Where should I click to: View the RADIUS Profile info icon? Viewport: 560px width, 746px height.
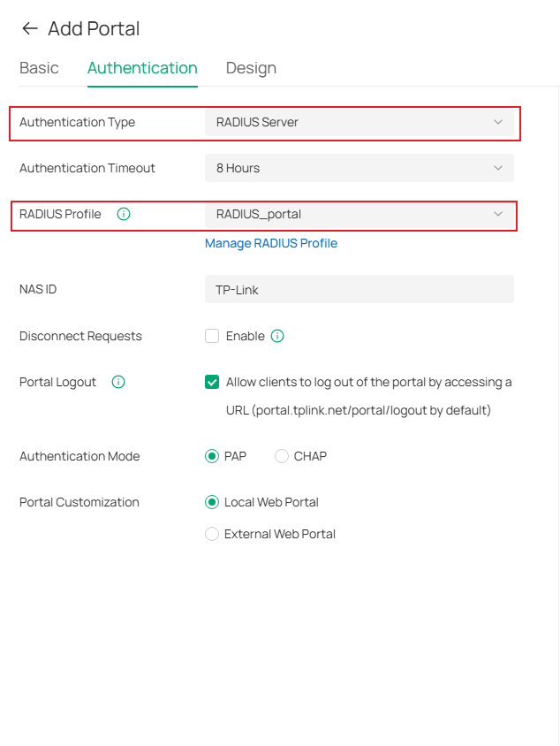pos(123,214)
